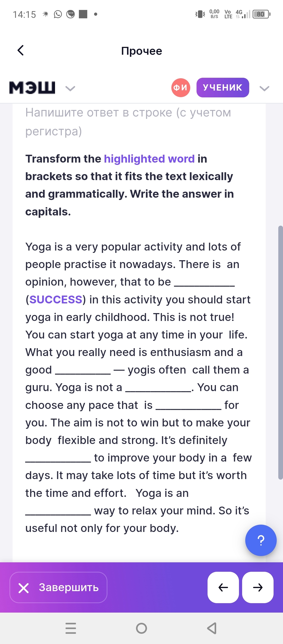The image size is (283, 644).
Task: Go to previous question with left arrow
Action: click(x=223, y=587)
